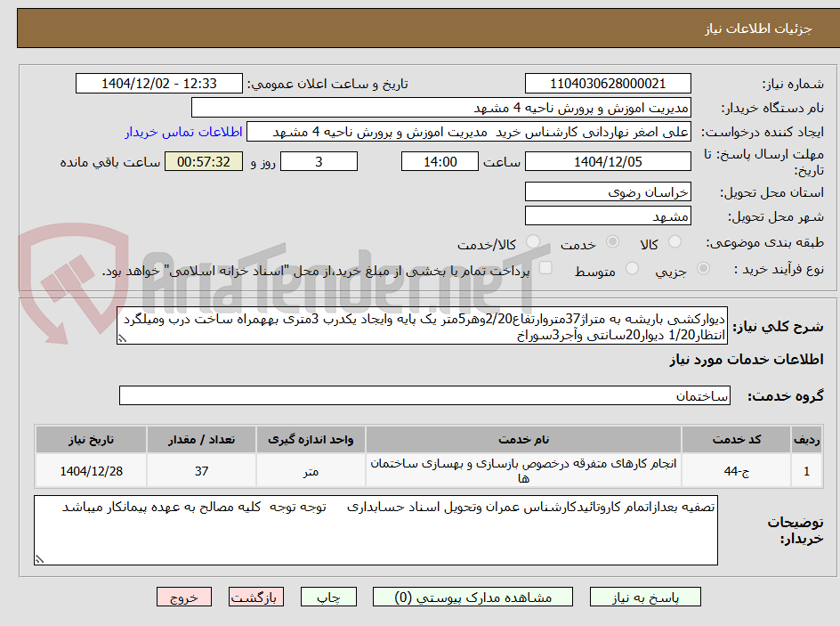Screen dimensions: 840x626
Task: Click the need date cell 1404/12/28
Action: pos(91,470)
